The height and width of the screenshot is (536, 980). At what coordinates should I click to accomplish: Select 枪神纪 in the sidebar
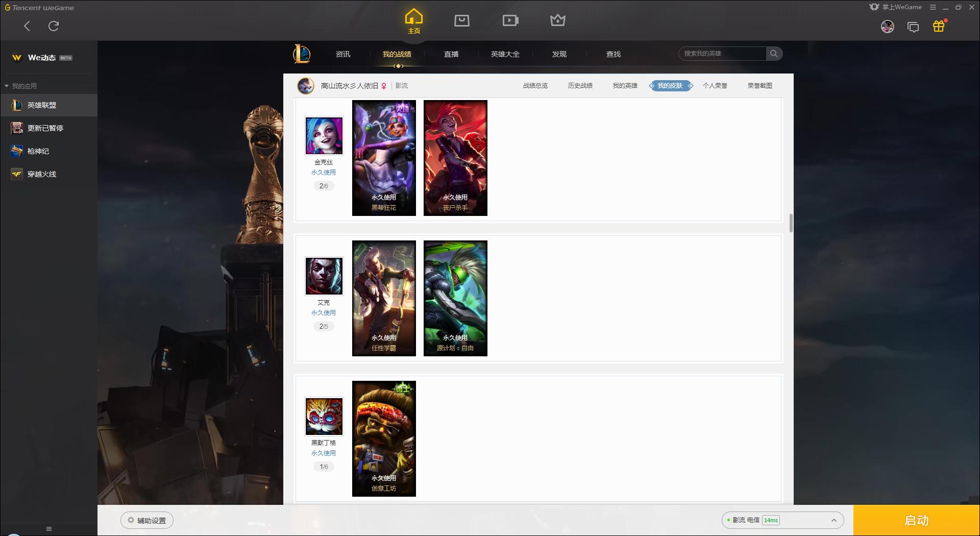[x=48, y=151]
